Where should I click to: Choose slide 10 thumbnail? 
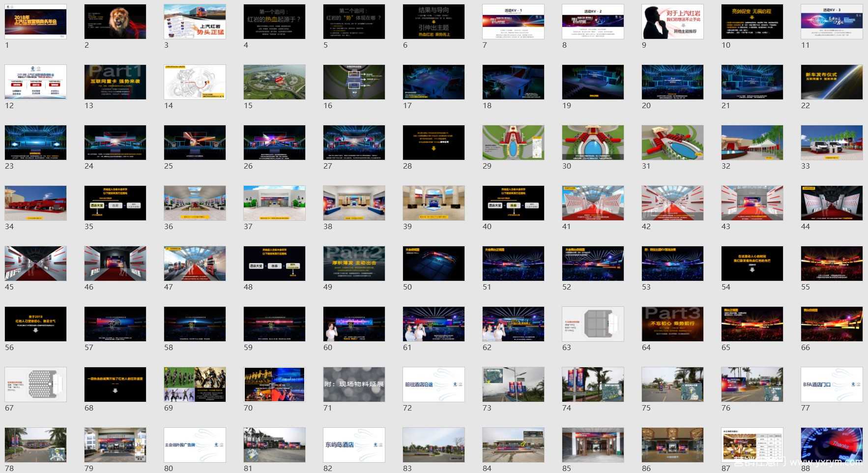click(752, 22)
